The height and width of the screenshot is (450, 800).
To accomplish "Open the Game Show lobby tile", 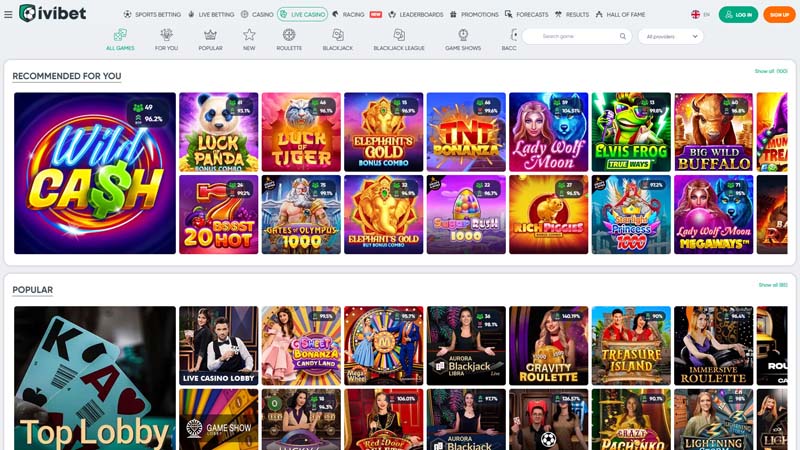I will [x=218, y=419].
